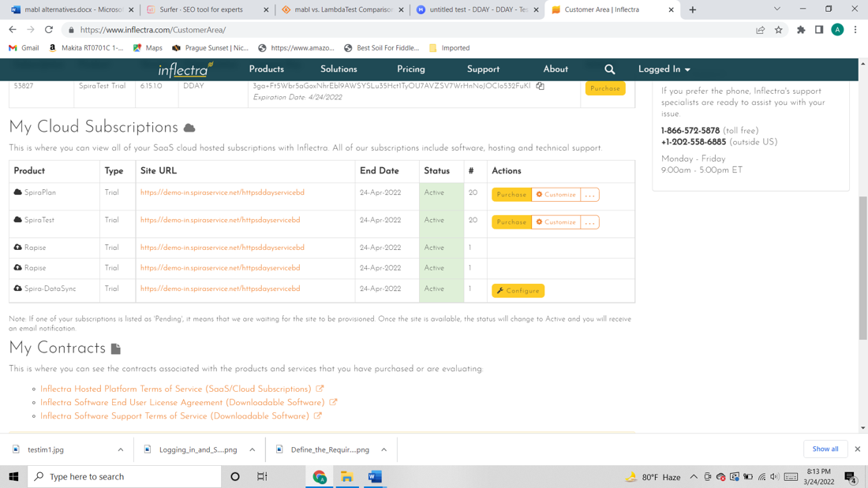Open the Imported bookmarks folder

click(450, 48)
